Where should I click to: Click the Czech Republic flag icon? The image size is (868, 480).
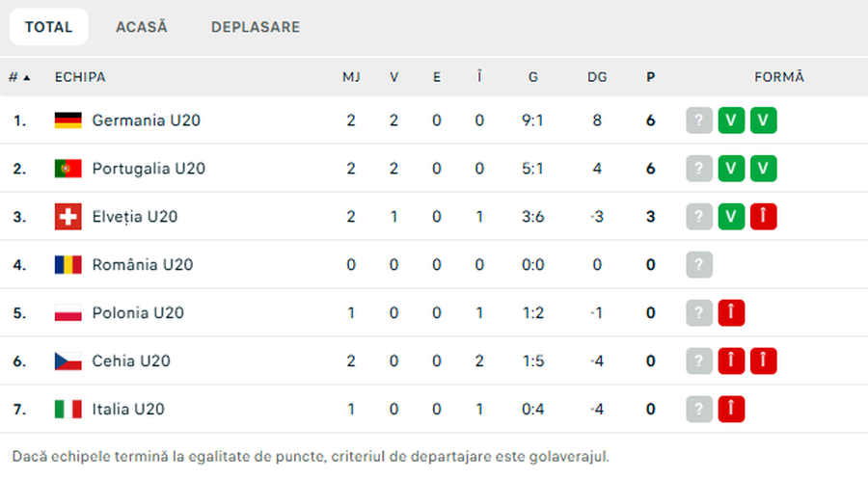(x=68, y=361)
